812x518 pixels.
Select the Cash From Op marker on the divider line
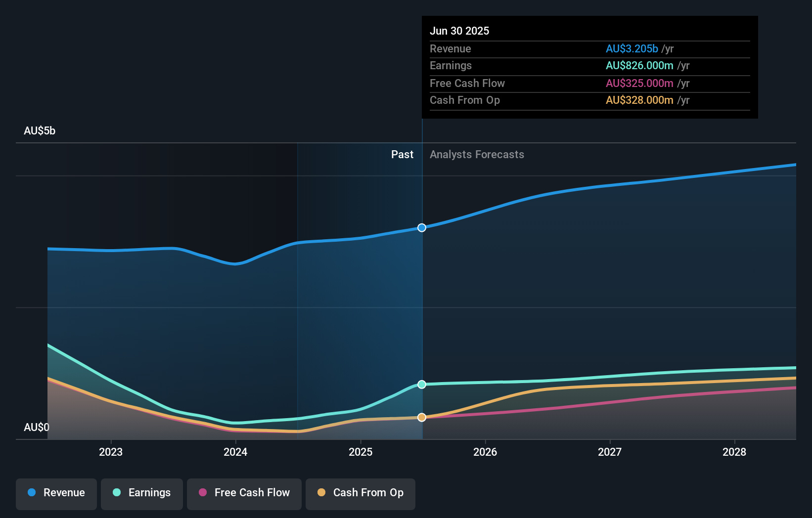[421, 418]
